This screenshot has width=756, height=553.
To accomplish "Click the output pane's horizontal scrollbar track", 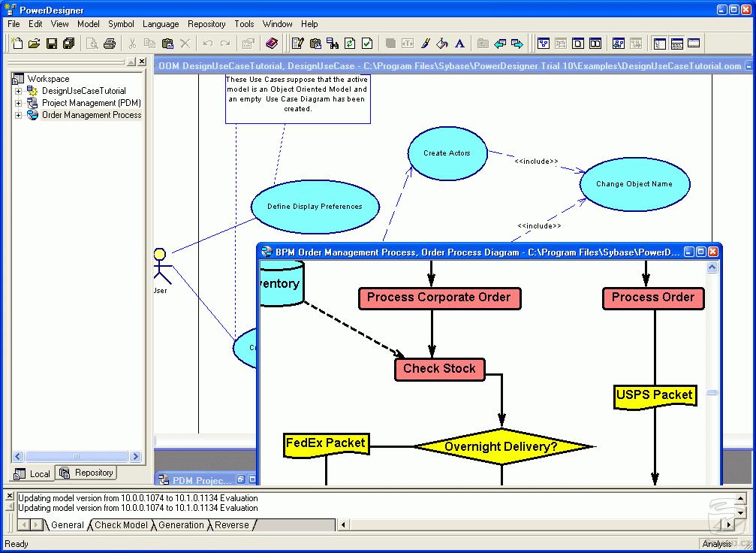I will [536, 524].
